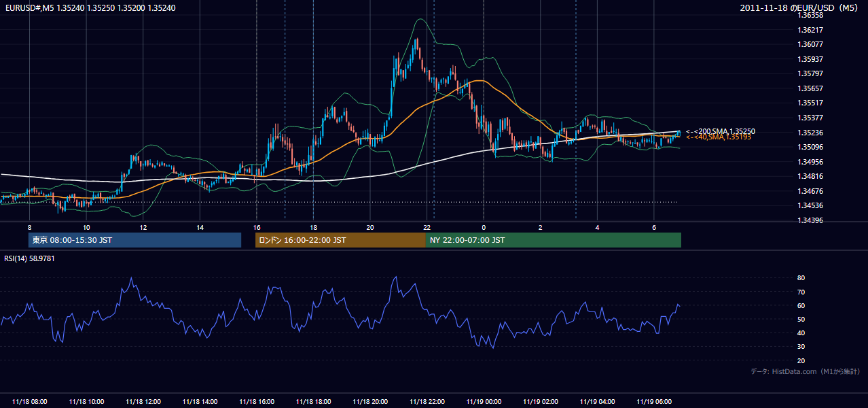Click the bottom timestamp 11/19 06:00
Screen dimensions: 868x408
[654, 402]
